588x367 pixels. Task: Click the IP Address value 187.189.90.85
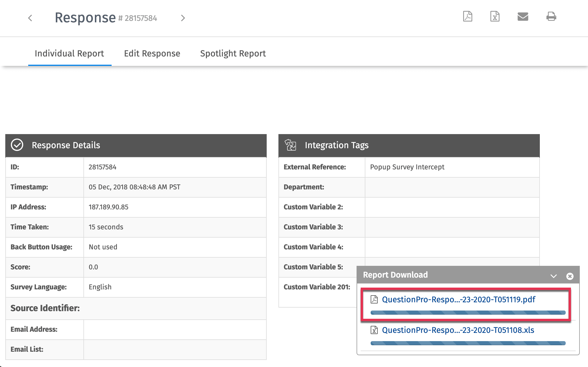pos(108,207)
